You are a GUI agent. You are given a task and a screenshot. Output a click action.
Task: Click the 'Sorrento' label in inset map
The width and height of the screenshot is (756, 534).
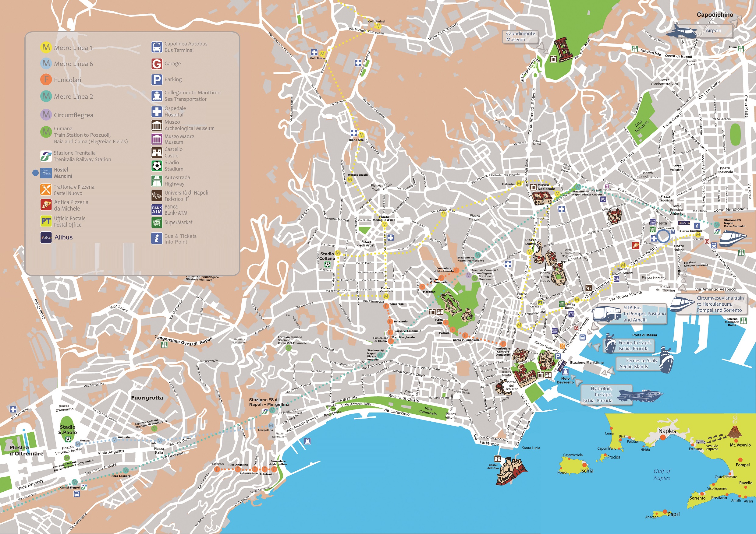click(x=697, y=498)
